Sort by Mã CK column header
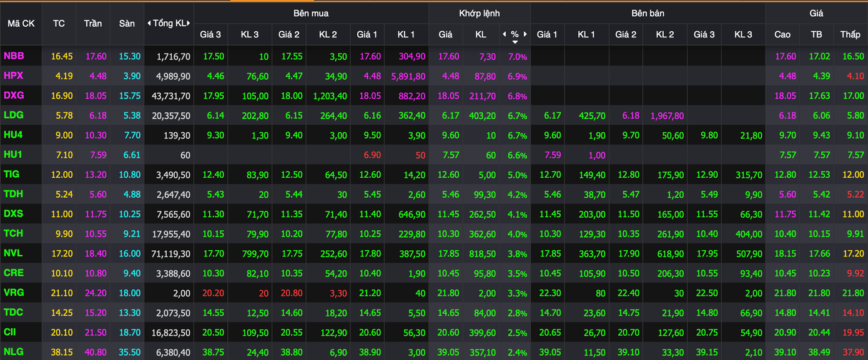This screenshot has width=868, height=360. (x=21, y=23)
